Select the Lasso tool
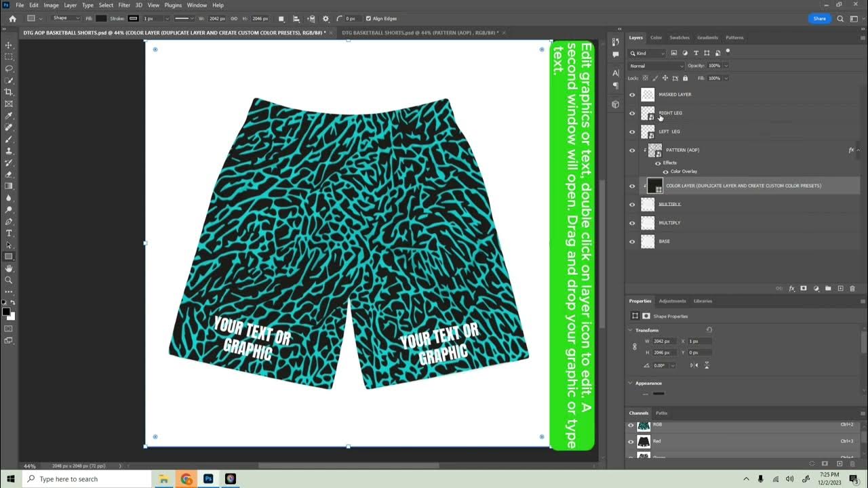This screenshot has height=488, width=868. 9,68
